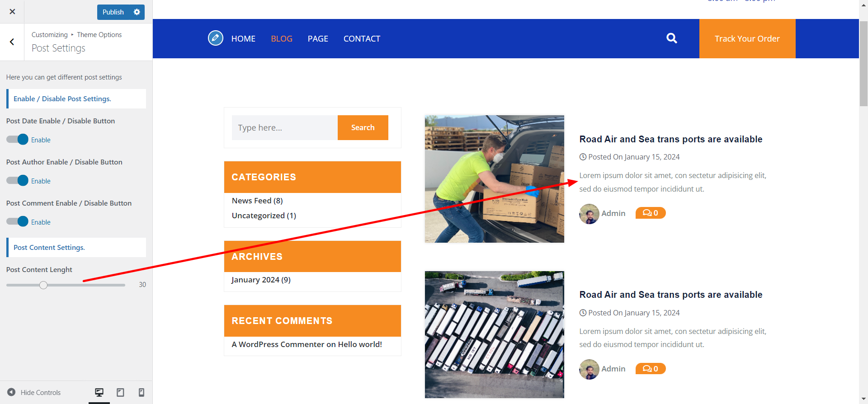Switch to tablet preview device icon

(x=120, y=392)
